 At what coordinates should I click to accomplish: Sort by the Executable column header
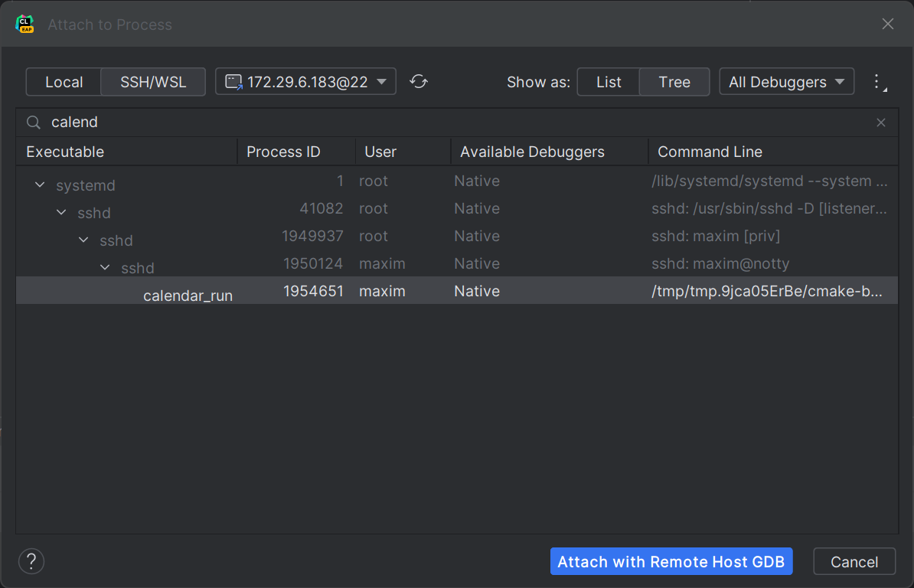pyautogui.click(x=126, y=152)
